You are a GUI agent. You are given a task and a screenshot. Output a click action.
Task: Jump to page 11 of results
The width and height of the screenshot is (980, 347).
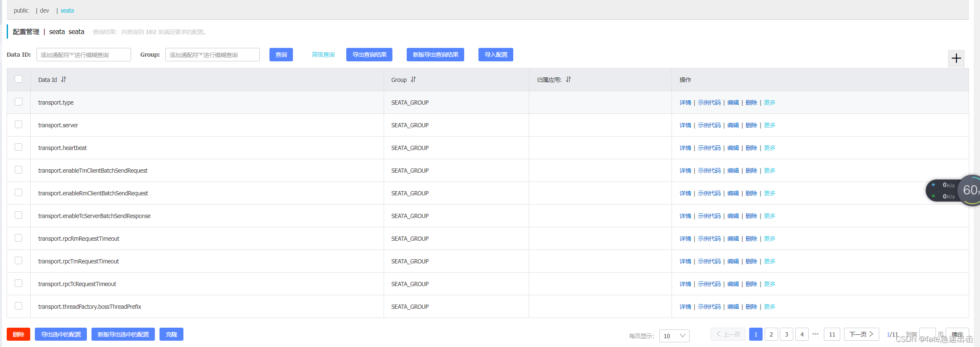click(832, 334)
